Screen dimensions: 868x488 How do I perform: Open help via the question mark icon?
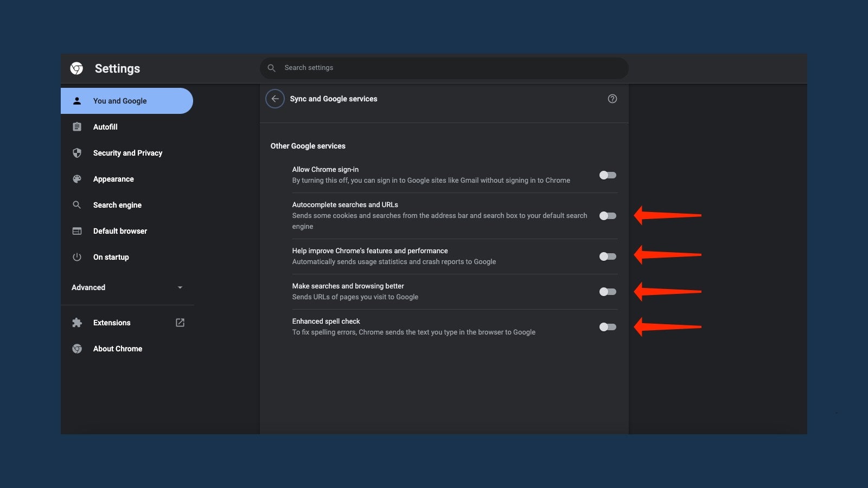click(612, 99)
